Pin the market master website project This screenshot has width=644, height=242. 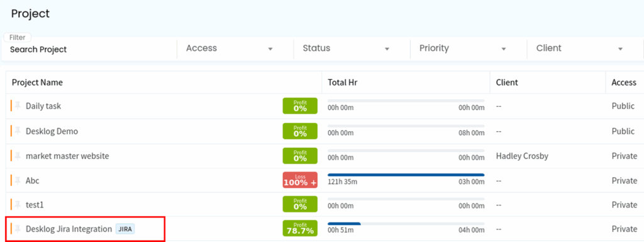pos(18,156)
